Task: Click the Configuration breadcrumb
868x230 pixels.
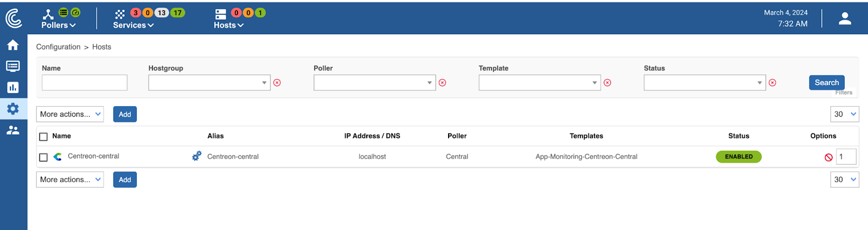Action: 58,47
